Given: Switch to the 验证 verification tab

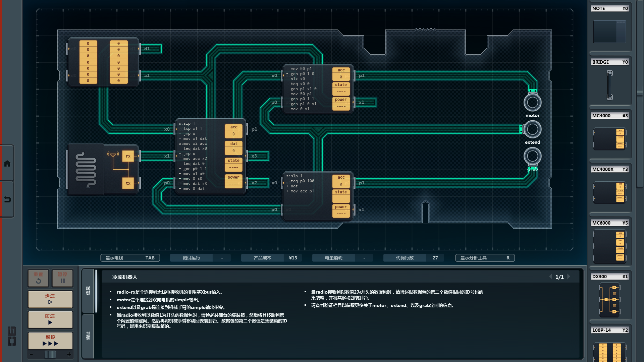Looking at the screenshot, I should (x=88, y=336).
